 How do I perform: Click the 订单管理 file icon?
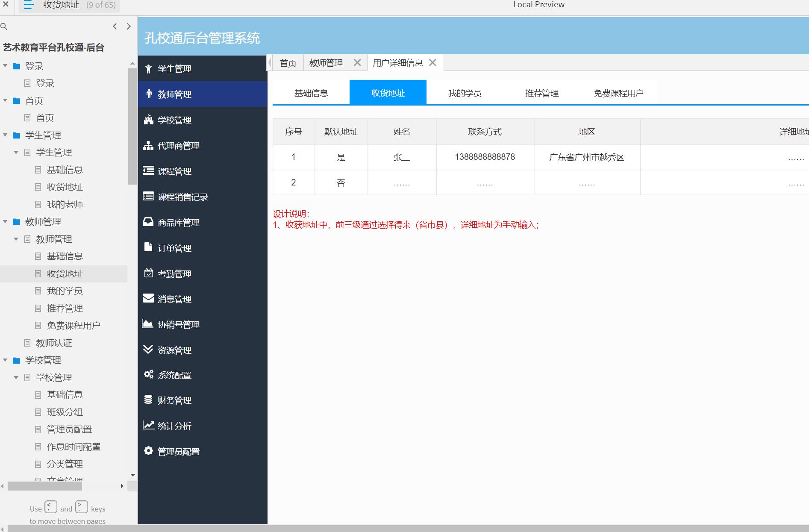click(x=148, y=247)
